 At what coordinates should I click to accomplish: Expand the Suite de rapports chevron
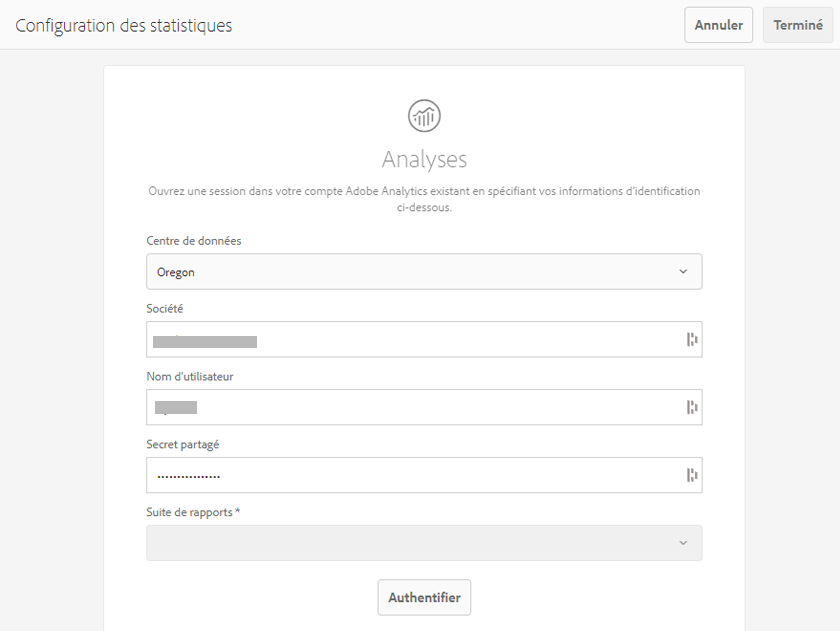[x=683, y=543]
